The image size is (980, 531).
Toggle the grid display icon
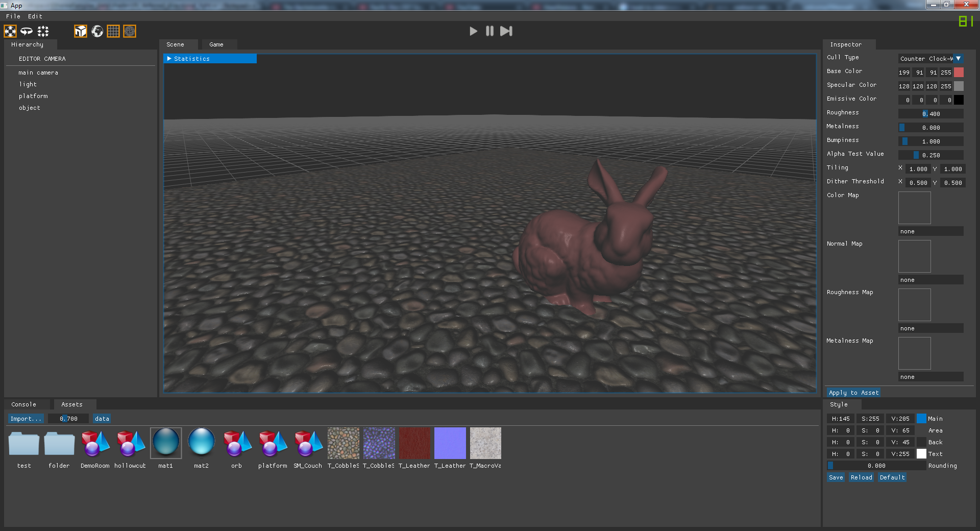click(113, 31)
